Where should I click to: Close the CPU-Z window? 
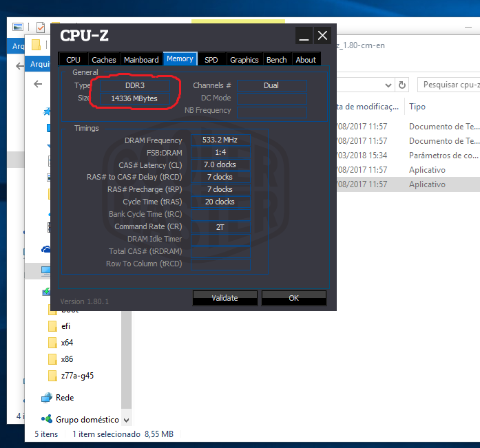pyautogui.click(x=323, y=36)
